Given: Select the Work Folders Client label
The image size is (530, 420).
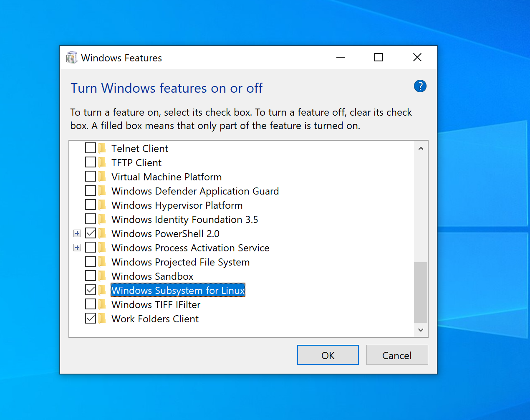Looking at the screenshot, I should pos(155,319).
